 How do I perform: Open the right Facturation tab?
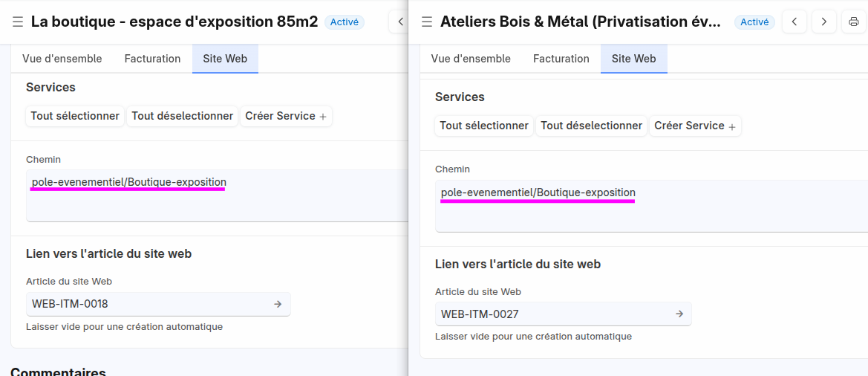coord(561,59)
